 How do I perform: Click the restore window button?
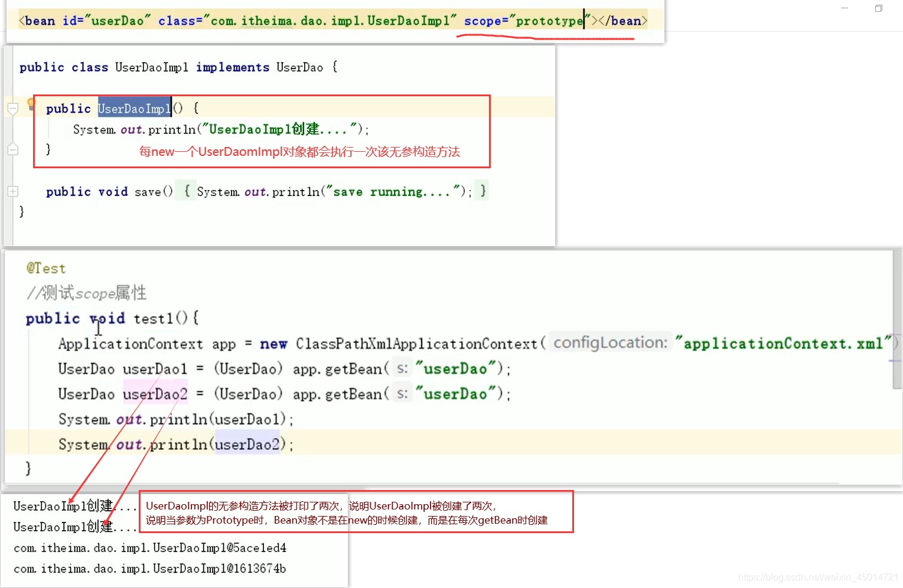[x=879, y=8]
